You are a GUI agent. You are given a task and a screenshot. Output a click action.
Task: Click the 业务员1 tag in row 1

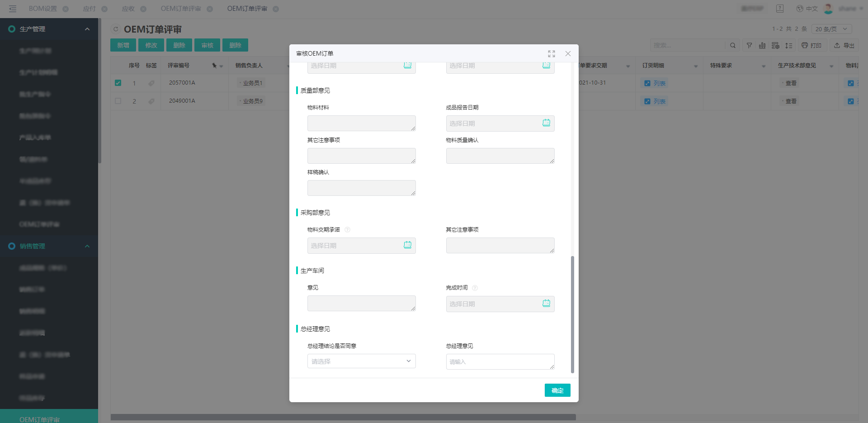(251, 83)
